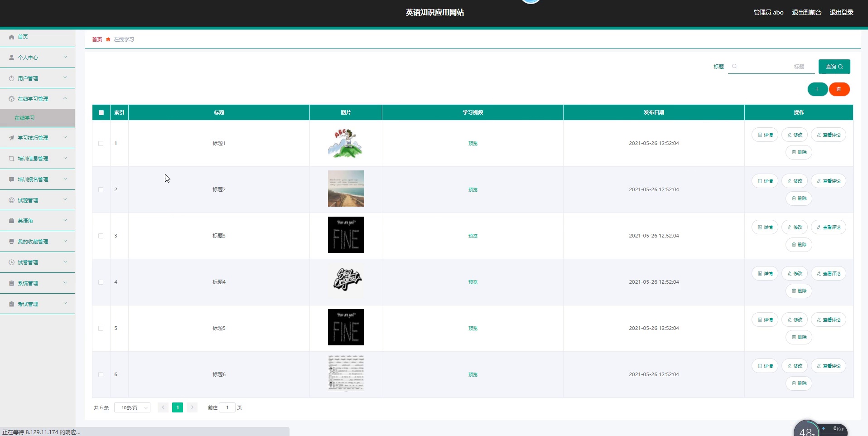This screenshot has height=436, width=868.
Task: Click page number 1 in pagination
Action: [x=178, y=407]
